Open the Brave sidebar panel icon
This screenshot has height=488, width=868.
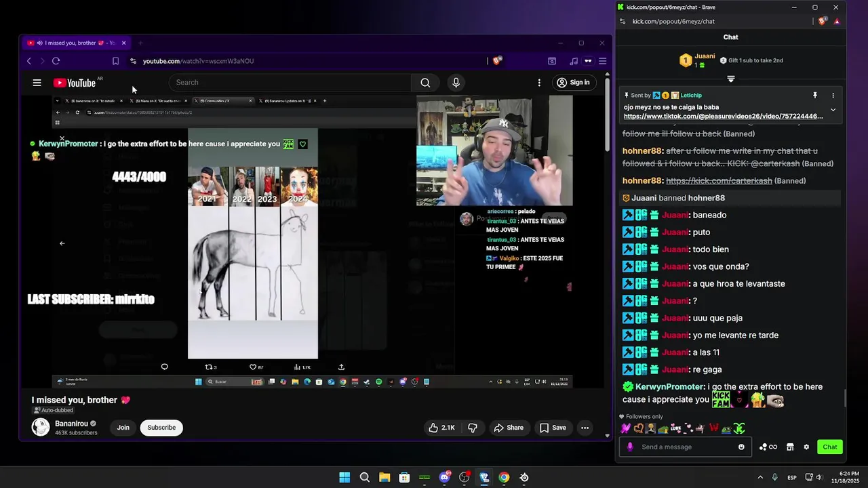[552, 61]
